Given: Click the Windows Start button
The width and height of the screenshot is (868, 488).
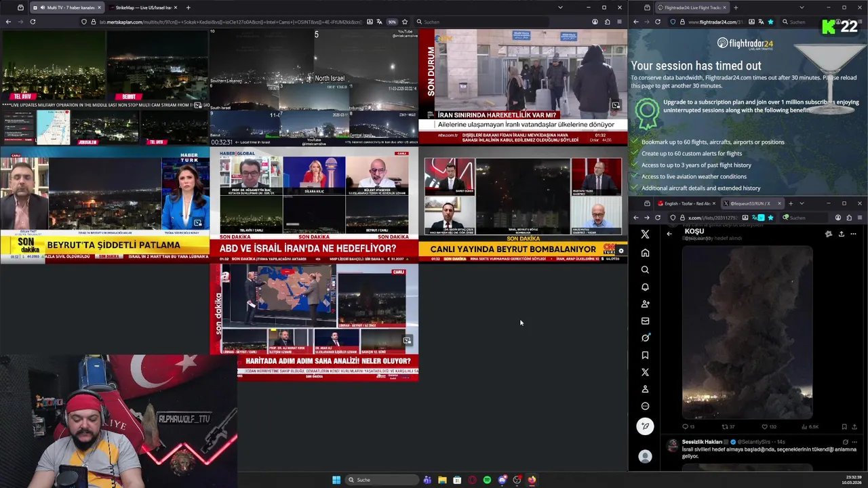Looking at the screenshot, I should (336, 480).
